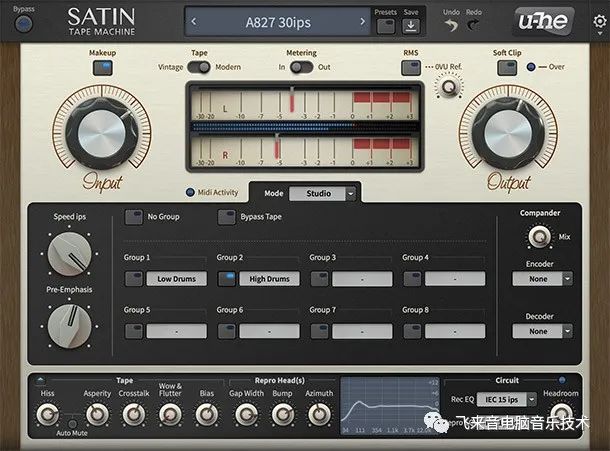Click the Gap Width knob
This screenshot has width=610, height=451.
246,414
